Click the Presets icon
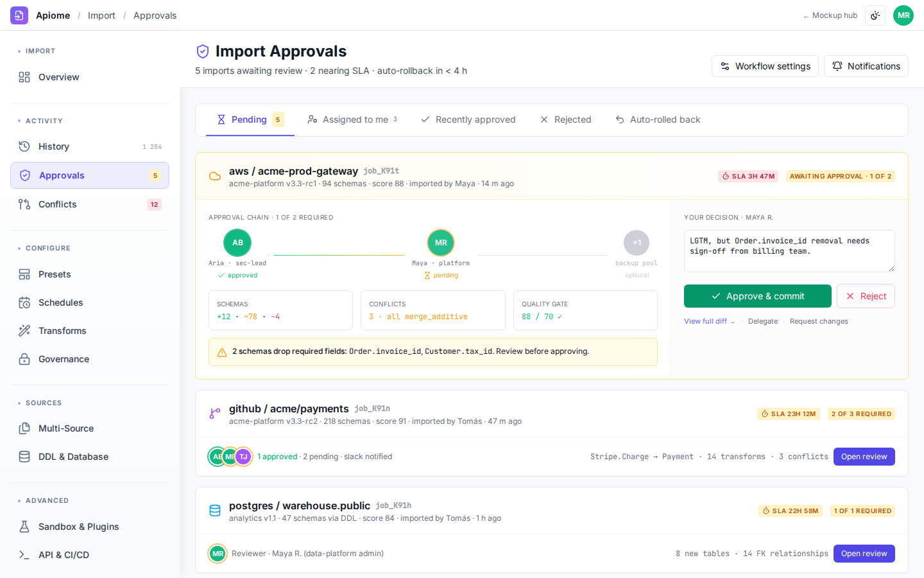The image size is (924, 578). (24, 274)
